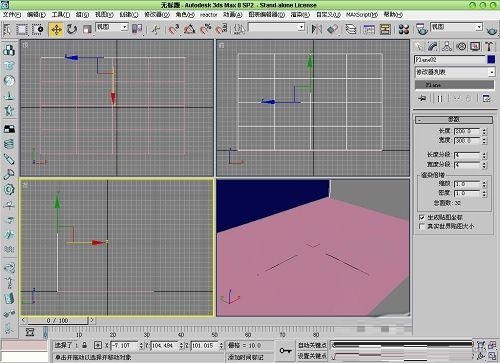
Task: Click the Set Key key icon
Action: point(285,350)
